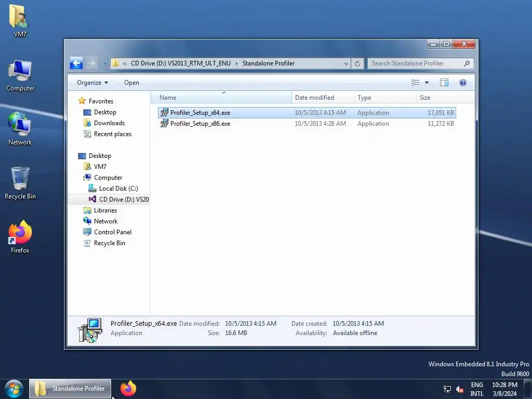Viewport: 532px width, 399px height.
Task: Open Help with the question mark icon
Action: pos(462,83)
